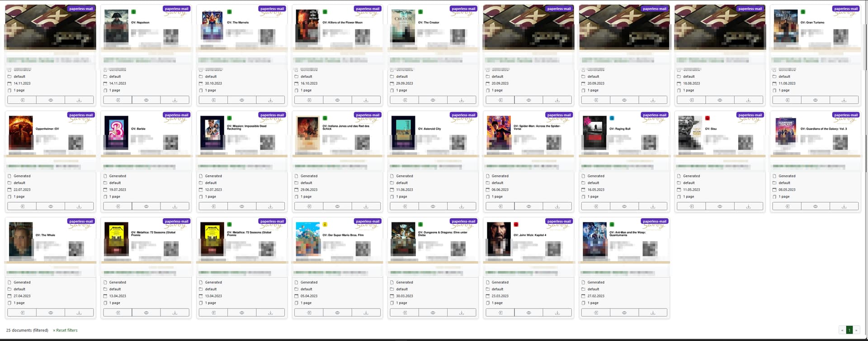868x341 pixels.
Task: Open edit view for OV: The Marvels
Action: (213, 100)
